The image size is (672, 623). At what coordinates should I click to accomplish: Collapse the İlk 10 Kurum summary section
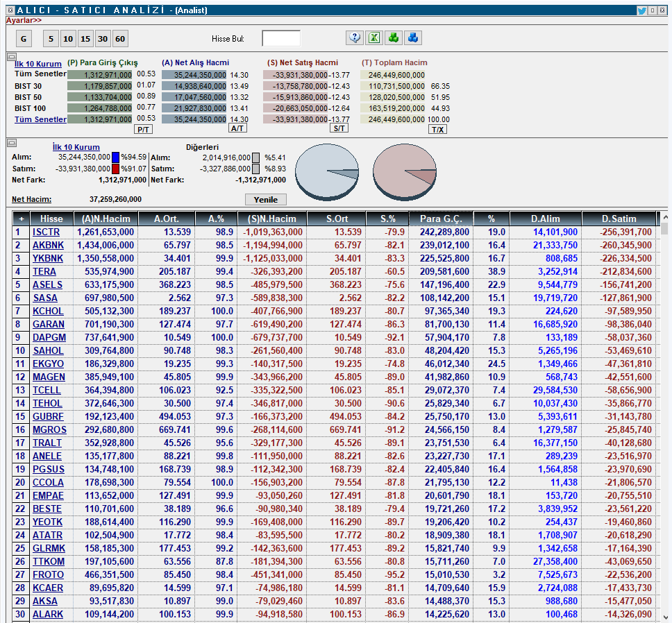(12, 56)
